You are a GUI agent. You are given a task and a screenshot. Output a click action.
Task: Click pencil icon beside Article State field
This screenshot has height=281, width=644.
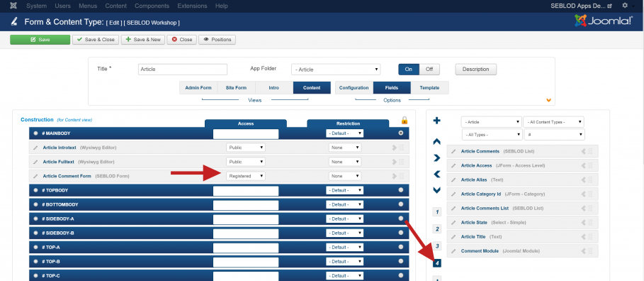(453, 223)
